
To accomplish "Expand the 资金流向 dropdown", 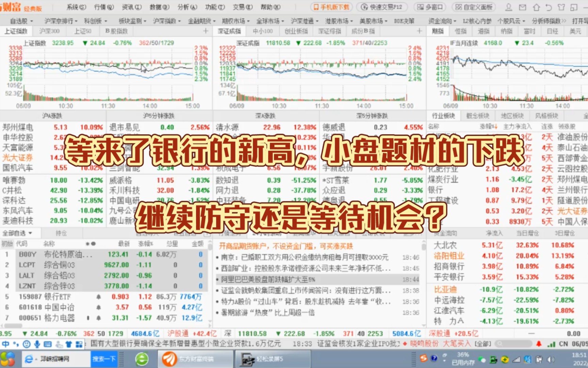I will [x=442, y=21].
